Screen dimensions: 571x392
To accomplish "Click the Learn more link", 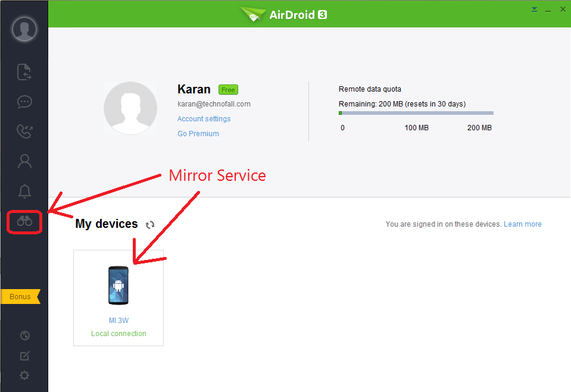I will click(x=523, y=224).
